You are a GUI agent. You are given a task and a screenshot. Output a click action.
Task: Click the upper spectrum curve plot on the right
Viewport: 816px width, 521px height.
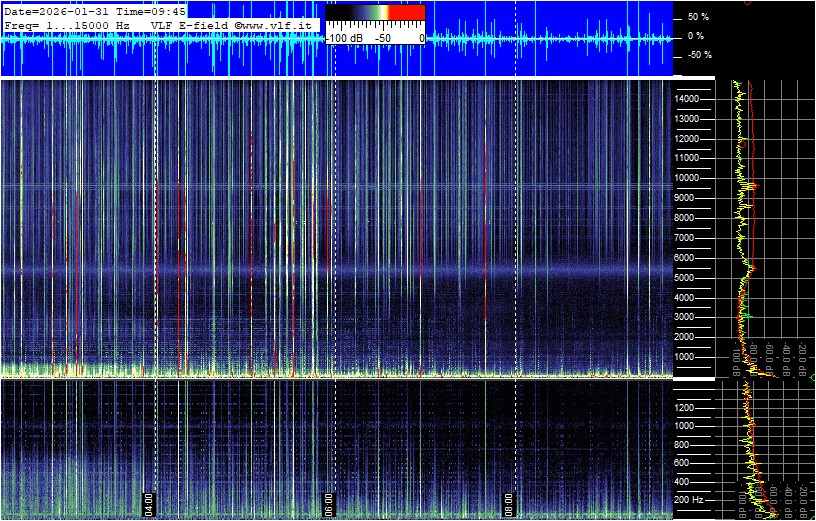[765, 228]
